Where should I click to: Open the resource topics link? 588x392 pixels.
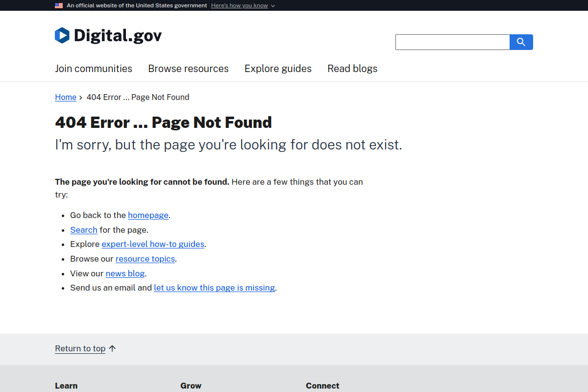145,259
